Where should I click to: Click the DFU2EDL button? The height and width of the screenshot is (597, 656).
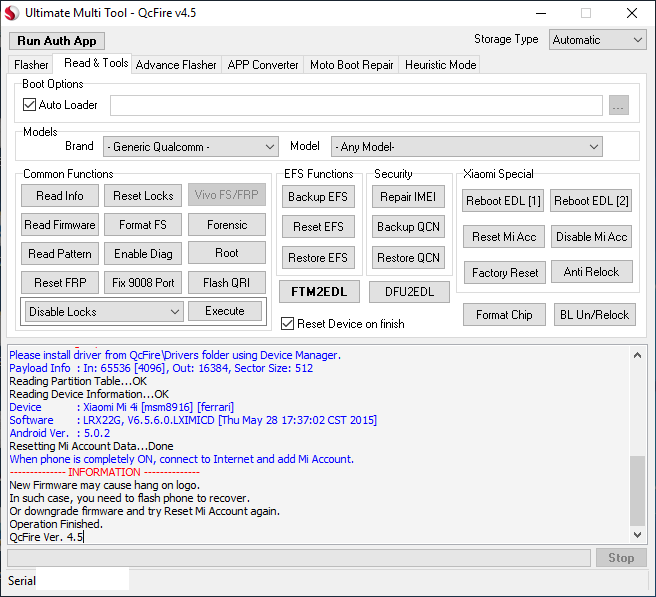[x=409, y=292]
